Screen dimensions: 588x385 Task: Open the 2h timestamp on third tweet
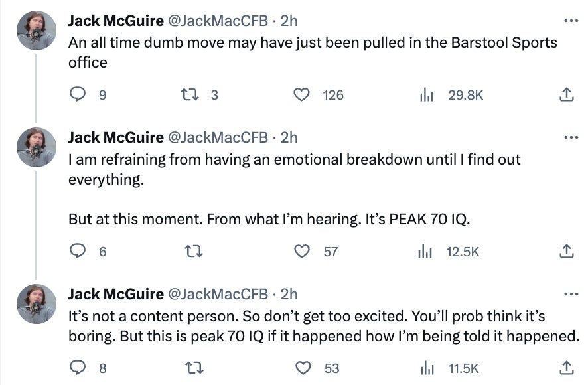(289, 294)
